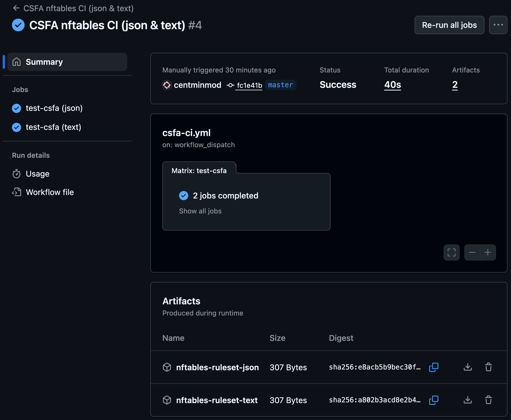
Task: Select the Summary sidebar item
Action: coord(67,62)
